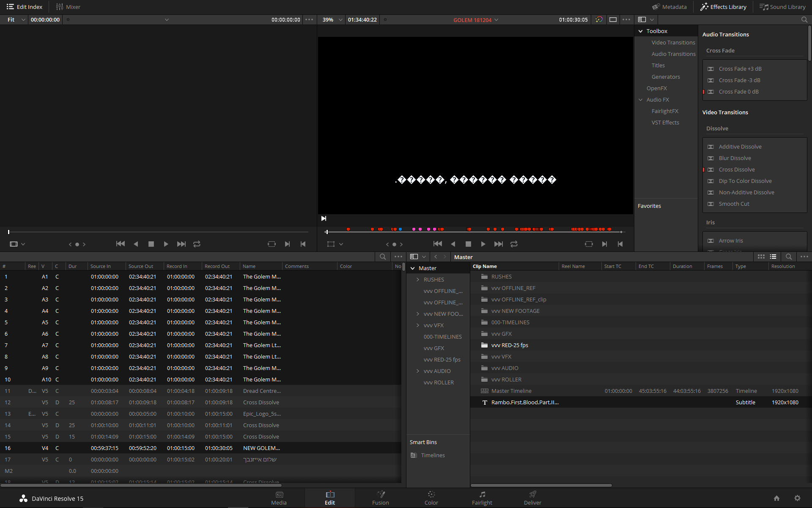The height and width of the screenshot is (508, 812).
Task: Open project settings gear icon
Action: tap(797, 498)
